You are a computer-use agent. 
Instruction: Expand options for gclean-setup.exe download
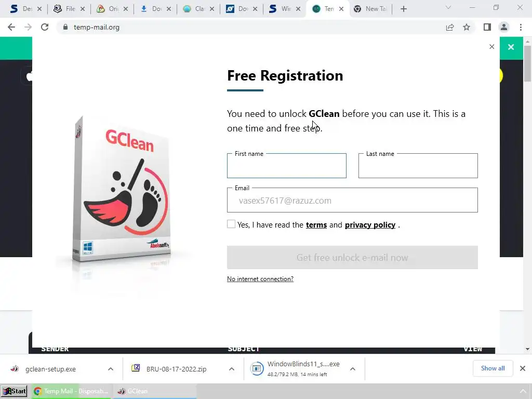coord(111,369)
